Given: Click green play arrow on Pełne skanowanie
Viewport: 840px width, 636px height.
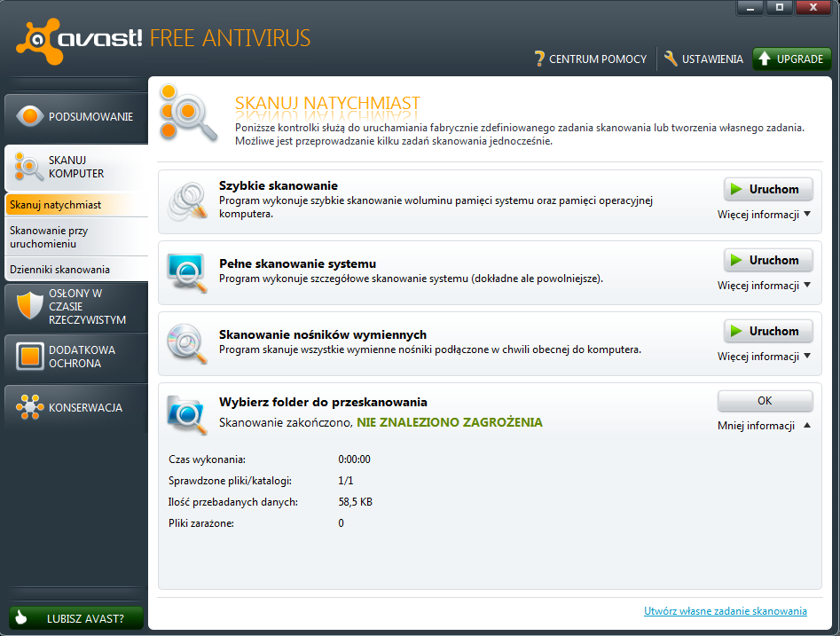Looking at the screenshot, I should point(736,260).
